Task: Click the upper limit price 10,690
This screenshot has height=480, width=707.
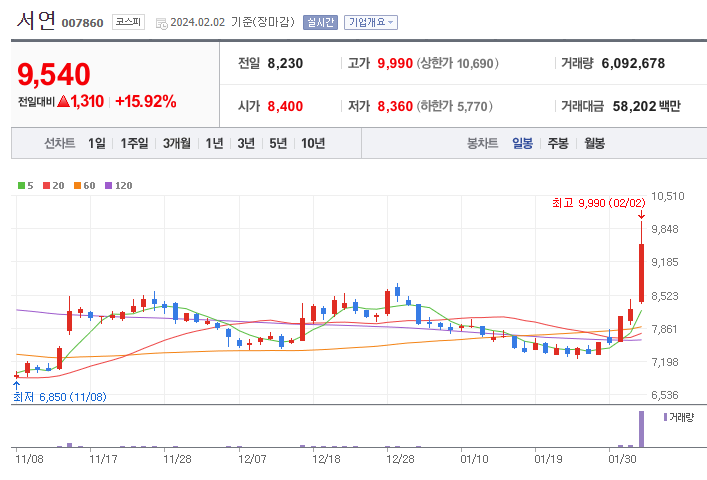Action: click(x=475, y=64)
